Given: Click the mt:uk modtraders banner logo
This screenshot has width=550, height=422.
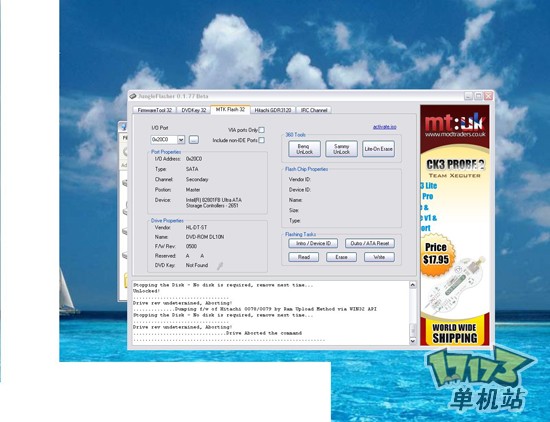Looking at the screenshot, I should coord(455,125).
